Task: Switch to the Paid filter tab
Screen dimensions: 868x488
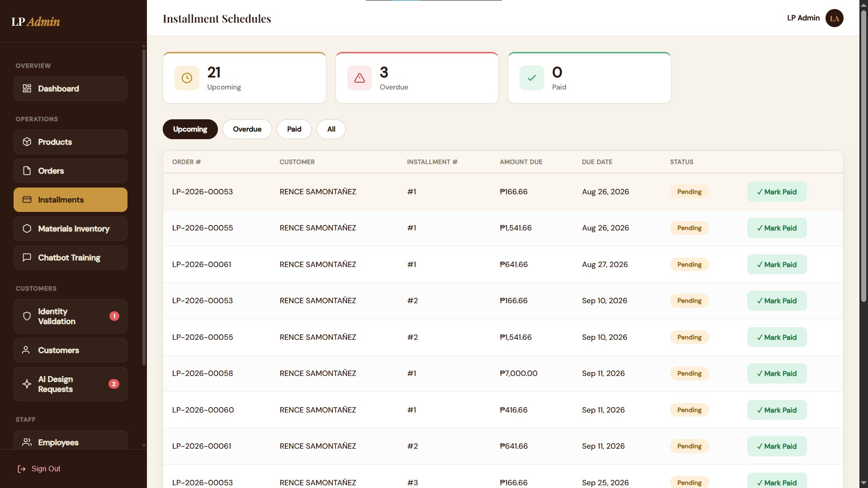Action: pyautogui.click(x=294, y=129)
